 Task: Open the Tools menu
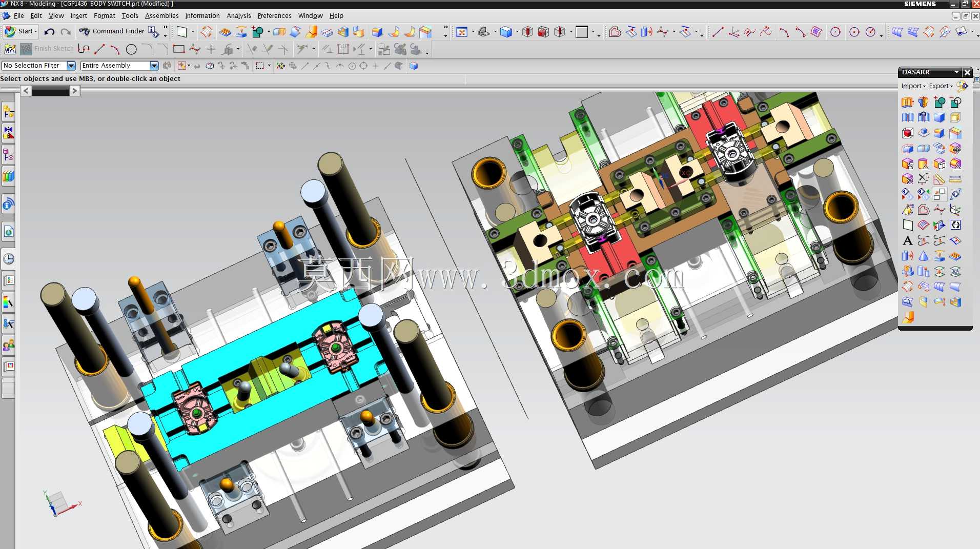(130, 16)
